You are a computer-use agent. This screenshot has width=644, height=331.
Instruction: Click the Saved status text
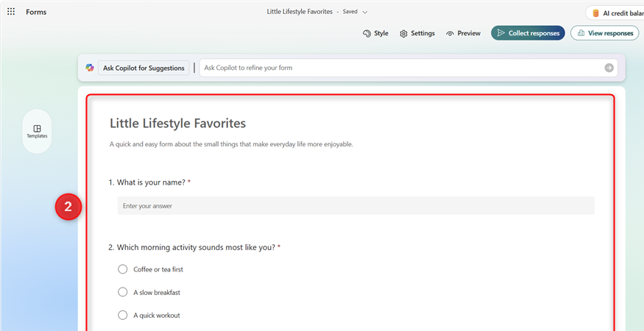coord(350,12)
